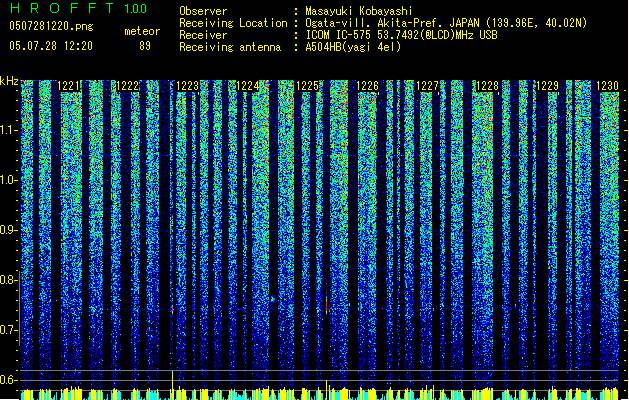This screenshot has height=400, width=629.
Task: Click the HROFFT 1.0.0 title text
Action: [78, 8]
